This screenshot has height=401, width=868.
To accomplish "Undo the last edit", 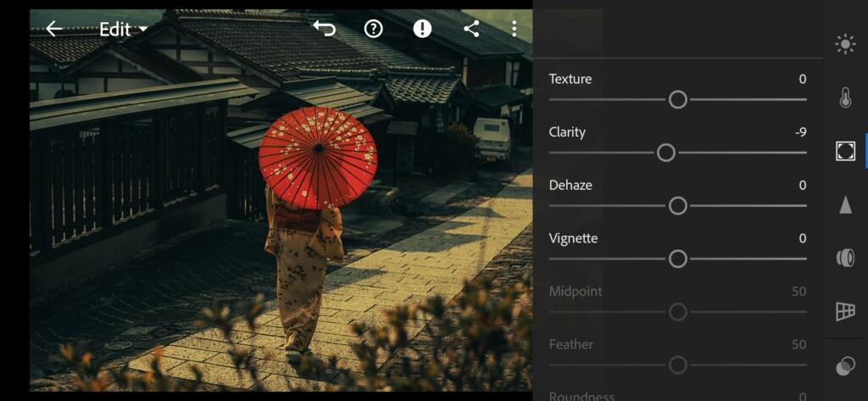I will coord(325,28).
